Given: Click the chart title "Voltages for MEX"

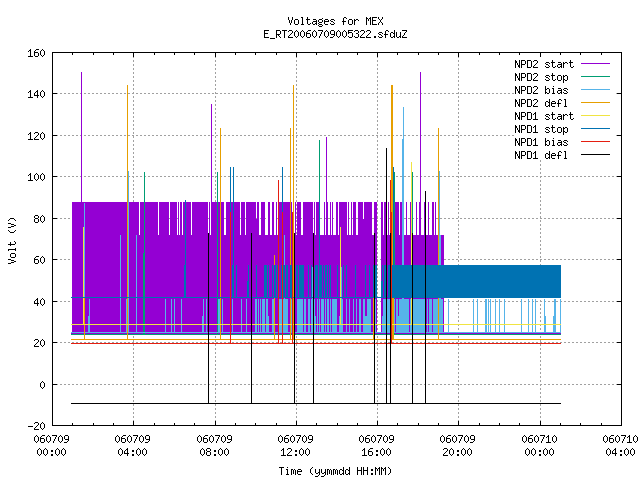Looking at the screenshot, I should pos(335,21).
